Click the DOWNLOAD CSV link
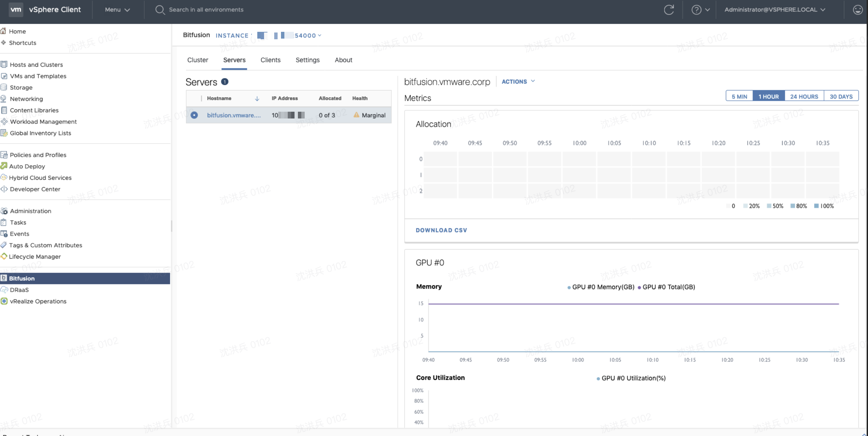Viewport: 868px width, 436px height. [x=441, y=230]
